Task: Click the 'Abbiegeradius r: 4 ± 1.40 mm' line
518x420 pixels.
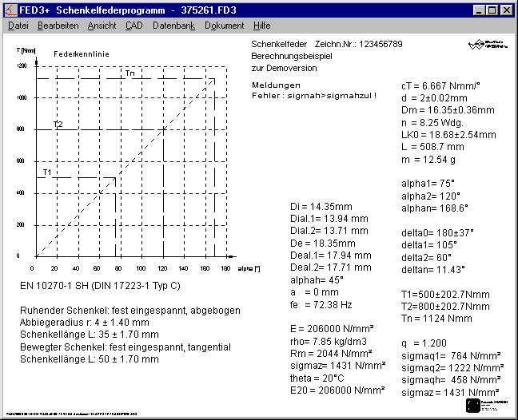Action: pyautogui.click(x=84, y=323)
